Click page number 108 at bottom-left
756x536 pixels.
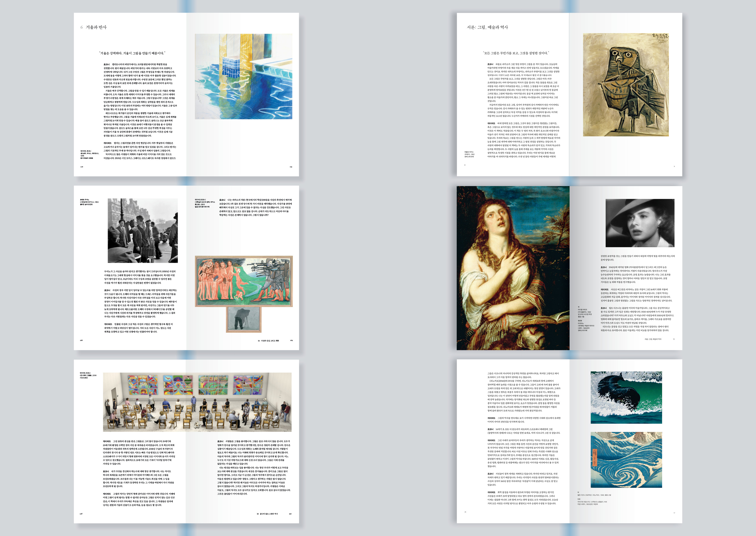click(82, 167)
